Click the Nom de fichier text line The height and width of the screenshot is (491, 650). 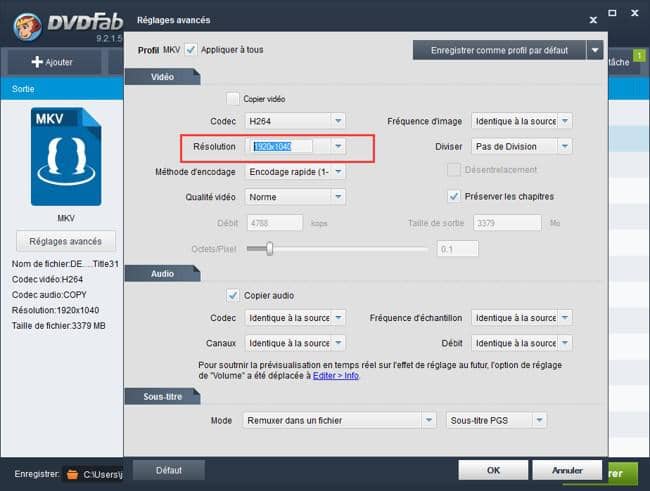pyautogui.click(x=65, y=264)
